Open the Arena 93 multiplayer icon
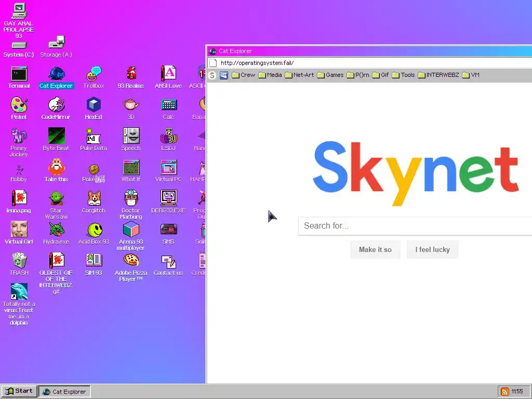 coord(131,236)
